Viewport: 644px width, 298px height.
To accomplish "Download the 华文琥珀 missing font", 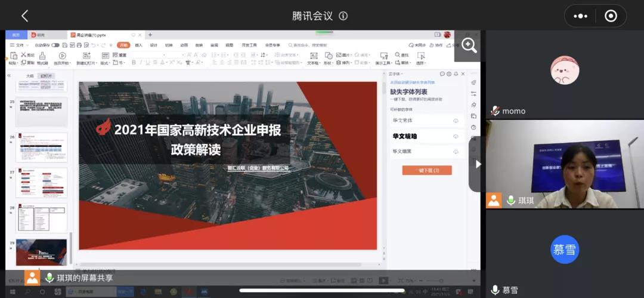I will [x=456, y=136].
